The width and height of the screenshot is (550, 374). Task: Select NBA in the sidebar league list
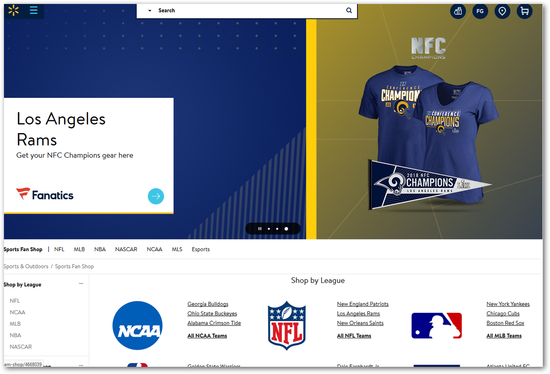[x=15, y=335]
